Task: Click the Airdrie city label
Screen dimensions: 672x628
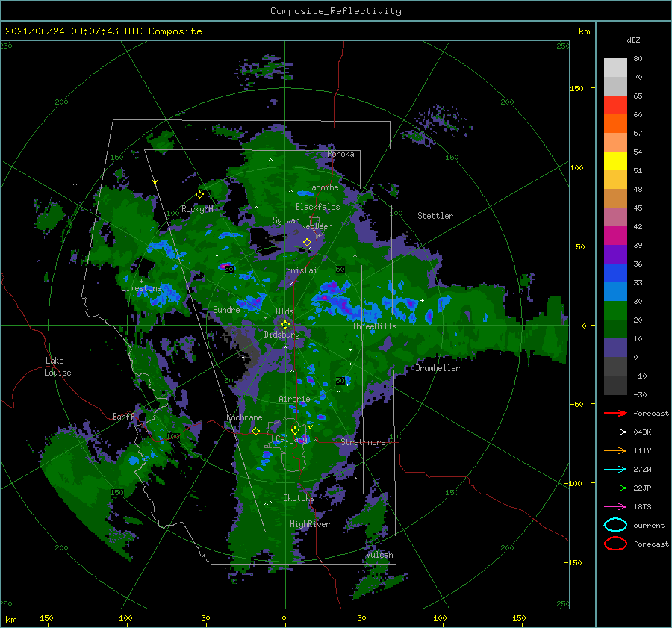Action: pyautogui.click(x=294, y=399)
